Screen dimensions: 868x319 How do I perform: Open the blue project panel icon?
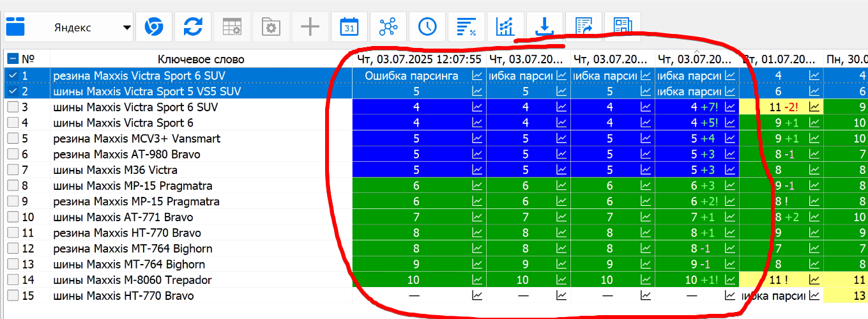15,27
